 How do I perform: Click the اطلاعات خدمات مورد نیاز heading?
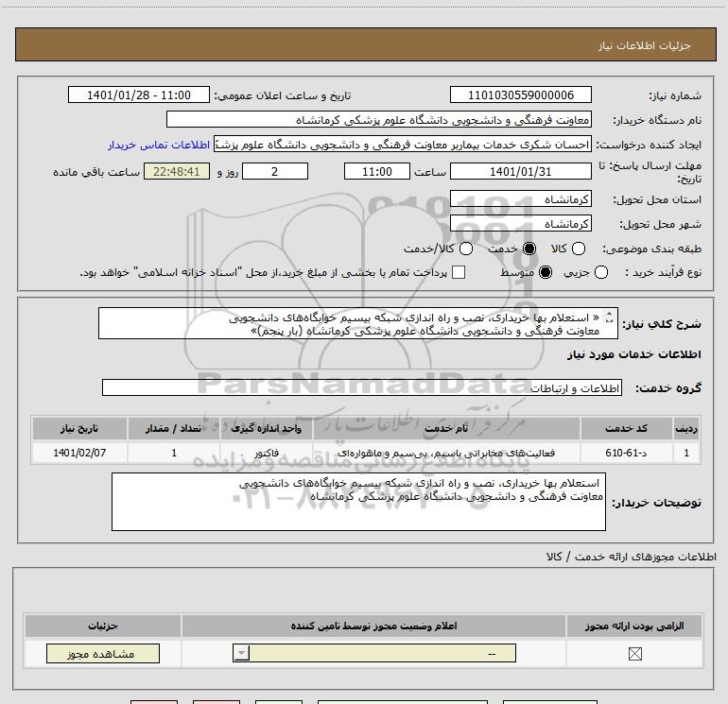pyautogui.click(x=633, y=354)
